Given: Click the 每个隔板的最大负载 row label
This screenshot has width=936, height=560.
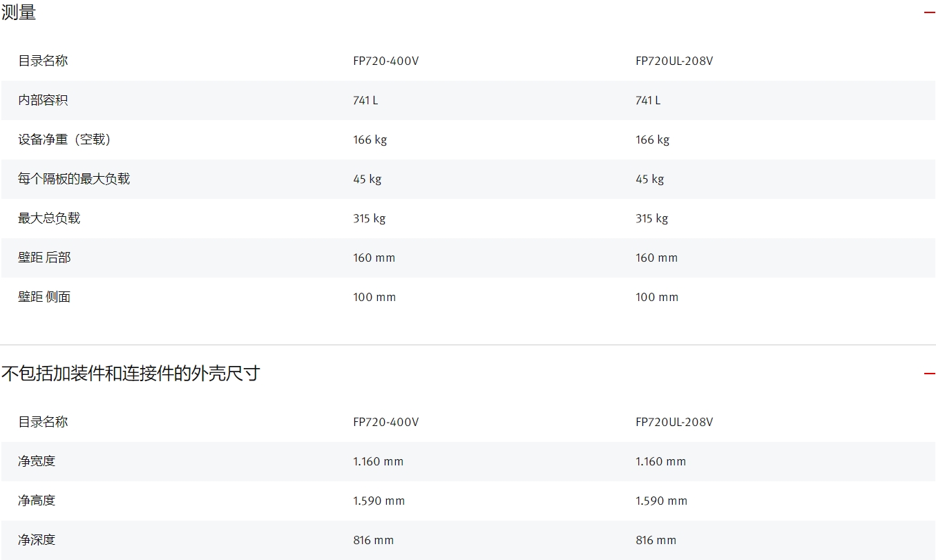Looking at the screenshot, I should 74,179.
